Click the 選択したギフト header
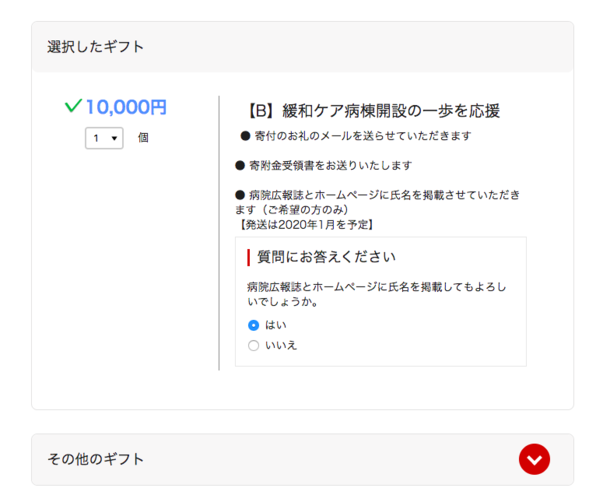Image resolution: width=610 pixels, height=502 pixels. point(96,47)
